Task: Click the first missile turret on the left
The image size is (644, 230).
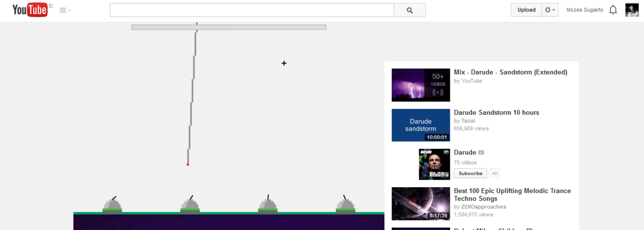Action: click(112, 205)
